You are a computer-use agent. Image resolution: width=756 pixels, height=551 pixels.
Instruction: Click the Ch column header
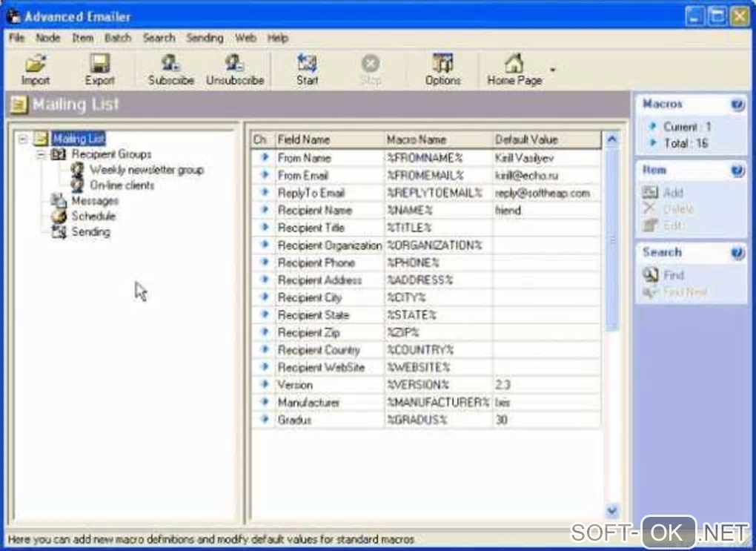point(262,139)
